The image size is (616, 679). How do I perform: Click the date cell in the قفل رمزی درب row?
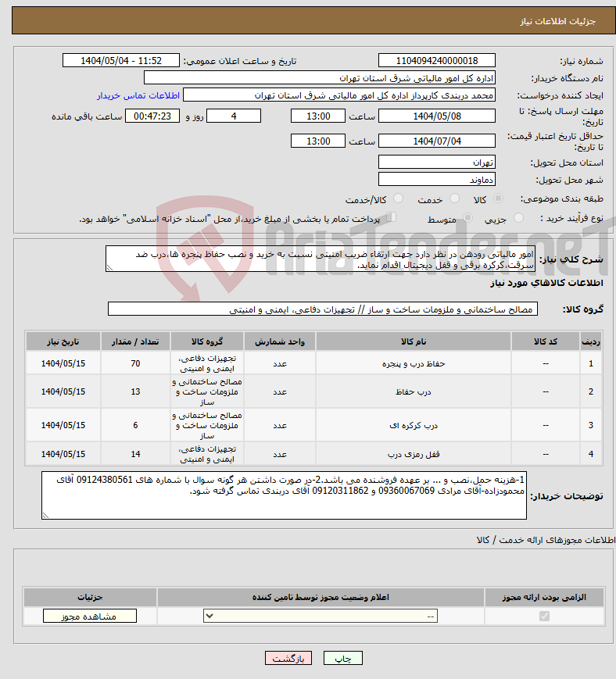(x=63, y=454)
